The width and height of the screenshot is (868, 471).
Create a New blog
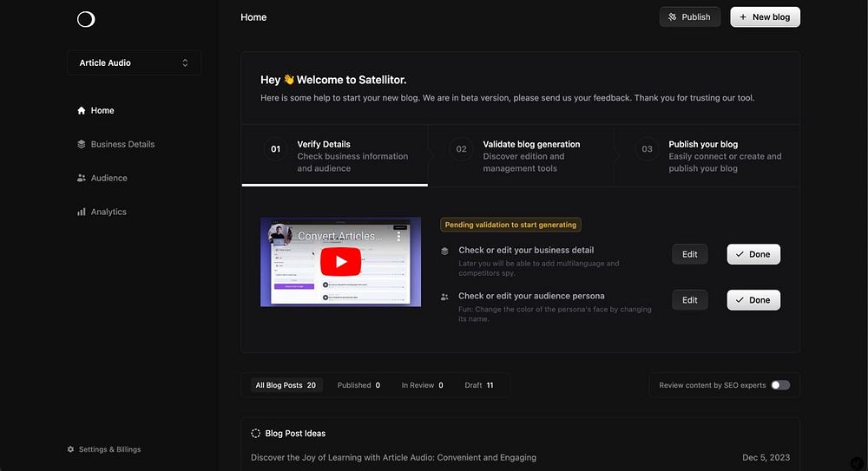tap(765, 17)
